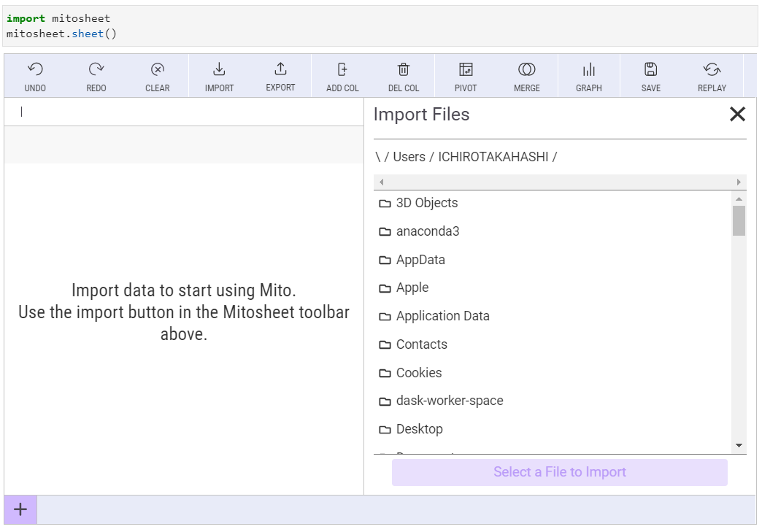Click the Save icon

coord(650,69)
